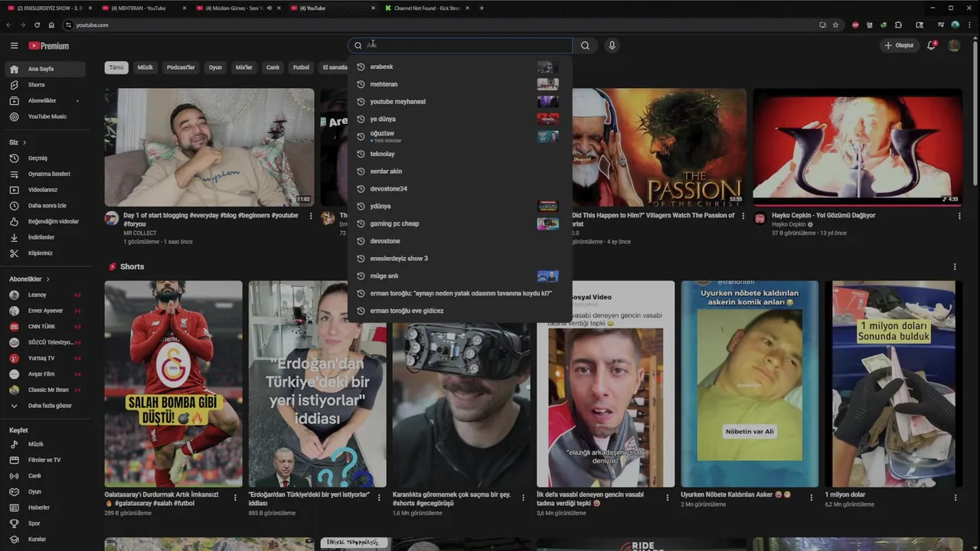
Task: Open Shorts shelf options menu
Action: point(955,266)
